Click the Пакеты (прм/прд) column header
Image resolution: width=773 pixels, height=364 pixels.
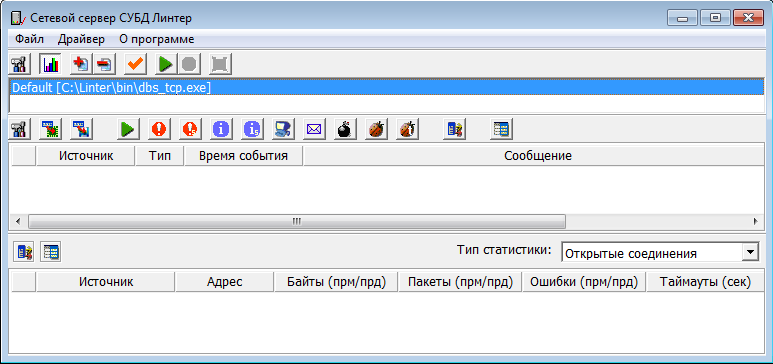(x=460, y=282)
